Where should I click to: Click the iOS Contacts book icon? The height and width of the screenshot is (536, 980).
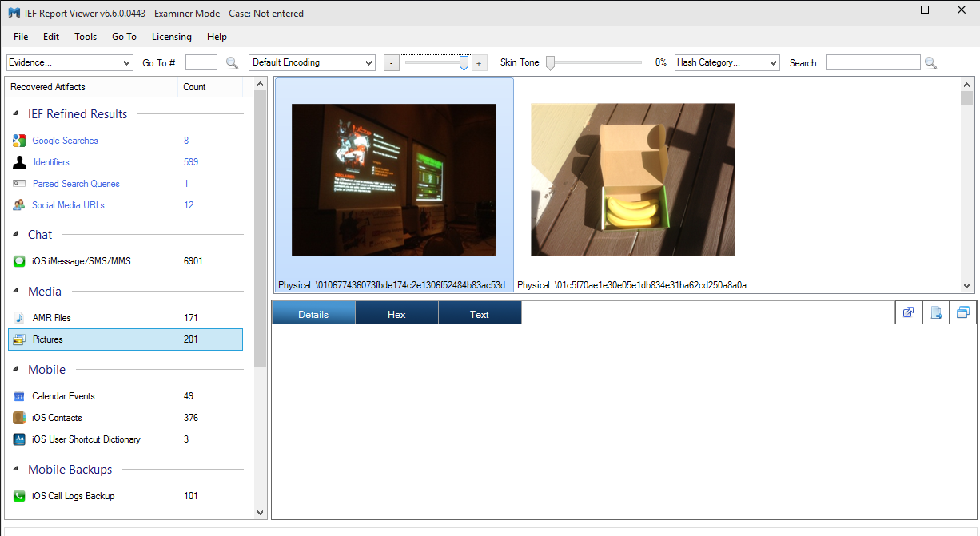tap(19, 418)
